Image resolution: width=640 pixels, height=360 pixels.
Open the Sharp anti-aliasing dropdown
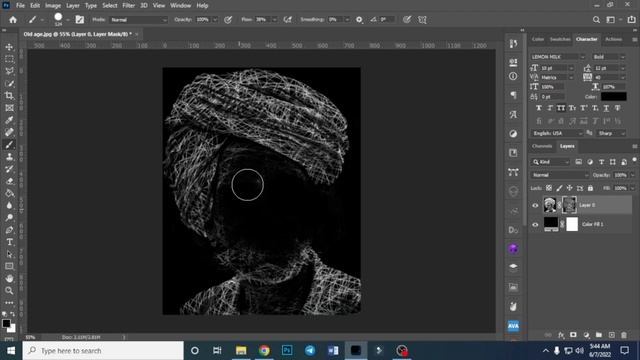[x=611, y=133]
